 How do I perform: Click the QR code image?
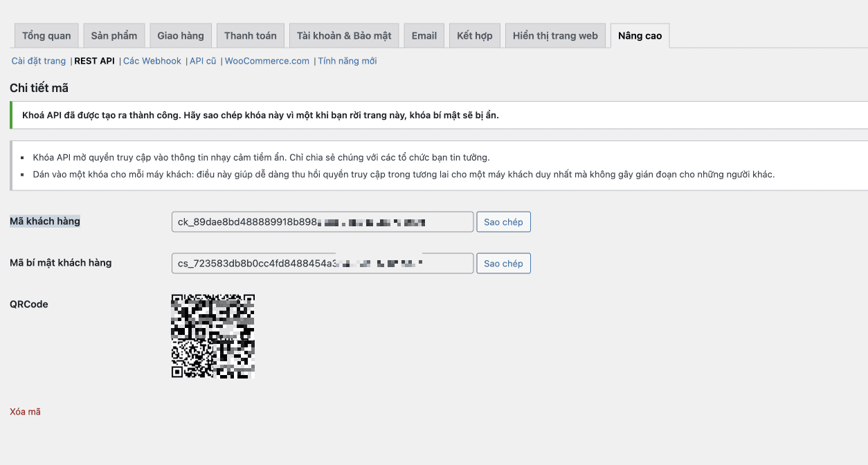click(213, 336)
